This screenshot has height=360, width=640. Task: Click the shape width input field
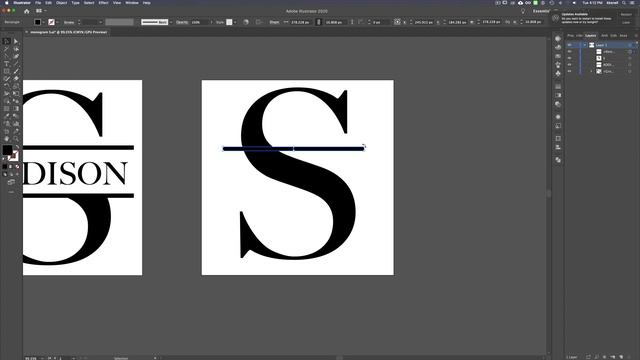[x=300, y=22]
